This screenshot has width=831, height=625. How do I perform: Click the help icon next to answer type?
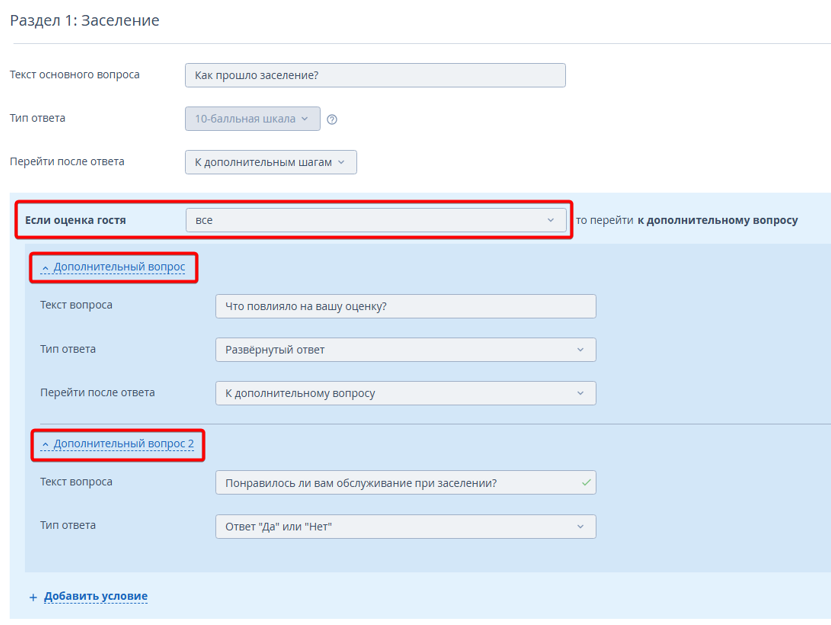pos(332,119)
